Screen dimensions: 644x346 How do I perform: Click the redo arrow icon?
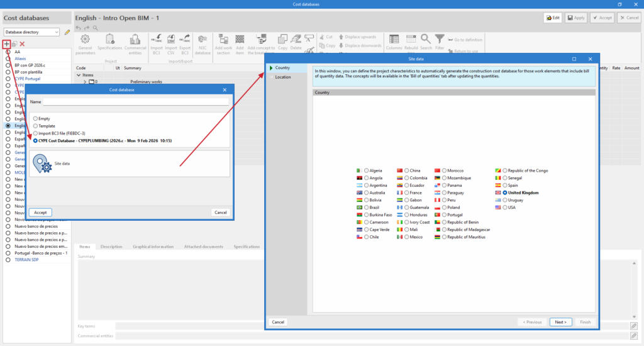click(87, 28)
